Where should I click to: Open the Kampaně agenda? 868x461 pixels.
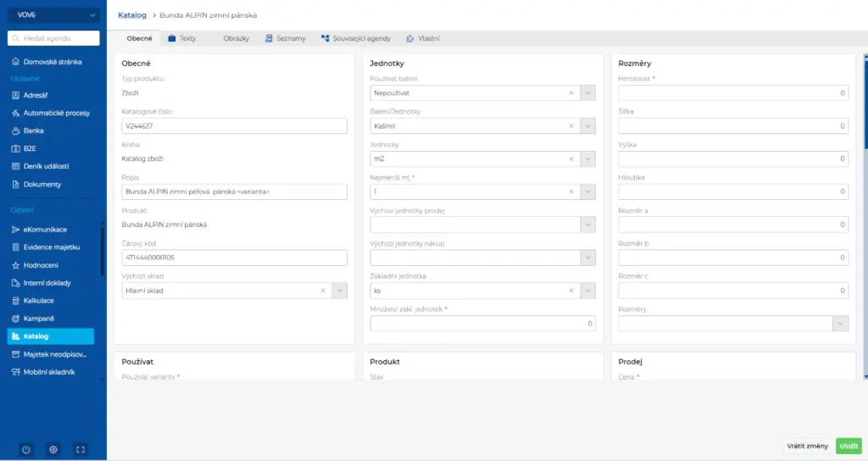click(x=39, y=319)
